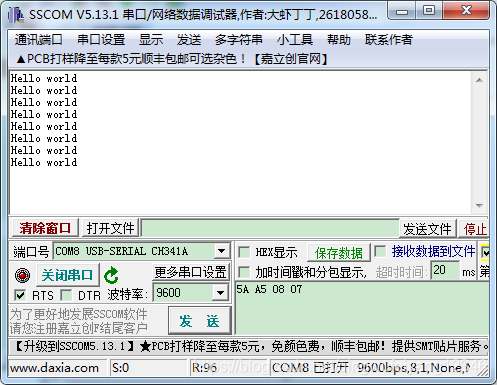
Task: Click the receive area scrollbar down arrow
Action: [x=480, y=205]
